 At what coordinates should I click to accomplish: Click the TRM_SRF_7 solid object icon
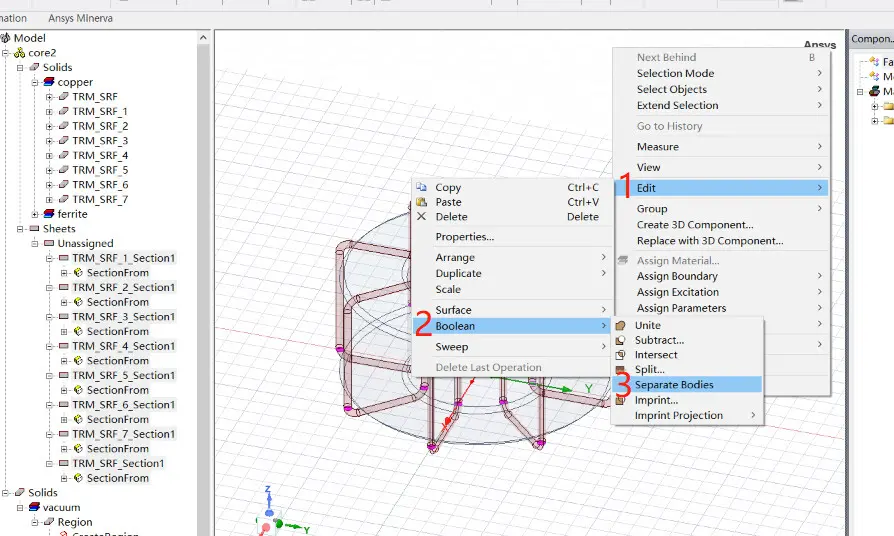coord(64,199)
